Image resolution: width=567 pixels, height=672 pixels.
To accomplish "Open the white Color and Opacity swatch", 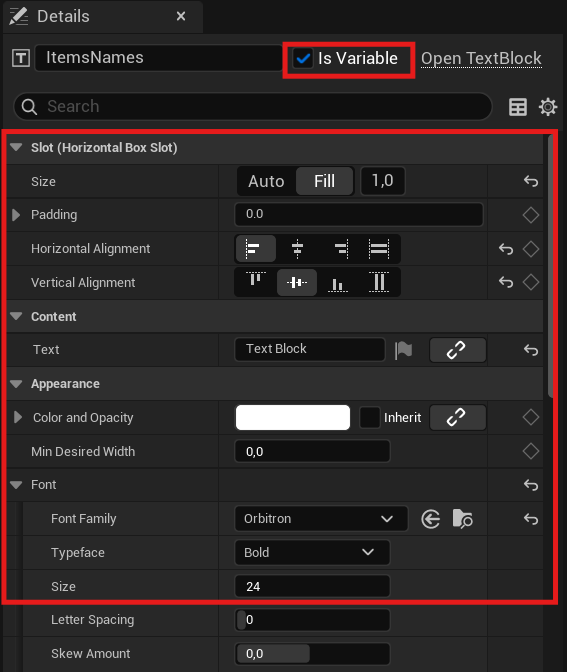I will [293, 417].
